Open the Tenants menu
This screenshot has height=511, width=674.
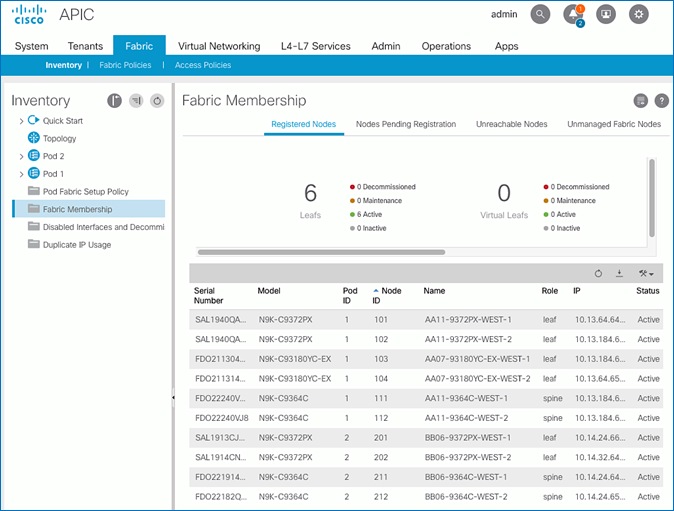click(85, 46)
